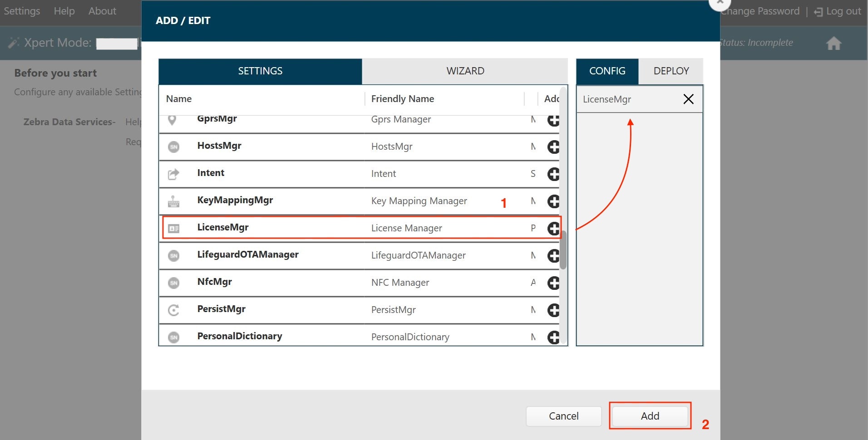Add NfcMgr using its plus icon
This screenshot has height=440, width=868.
553,283
